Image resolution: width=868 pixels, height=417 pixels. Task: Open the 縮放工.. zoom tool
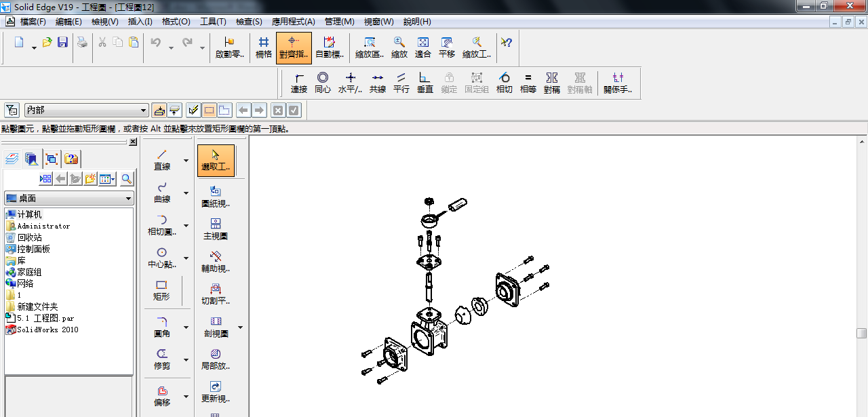pos(477,47)
